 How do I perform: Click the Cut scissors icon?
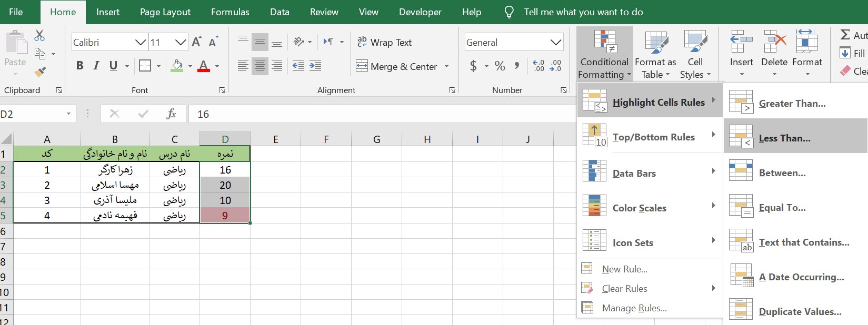point(39,36)
